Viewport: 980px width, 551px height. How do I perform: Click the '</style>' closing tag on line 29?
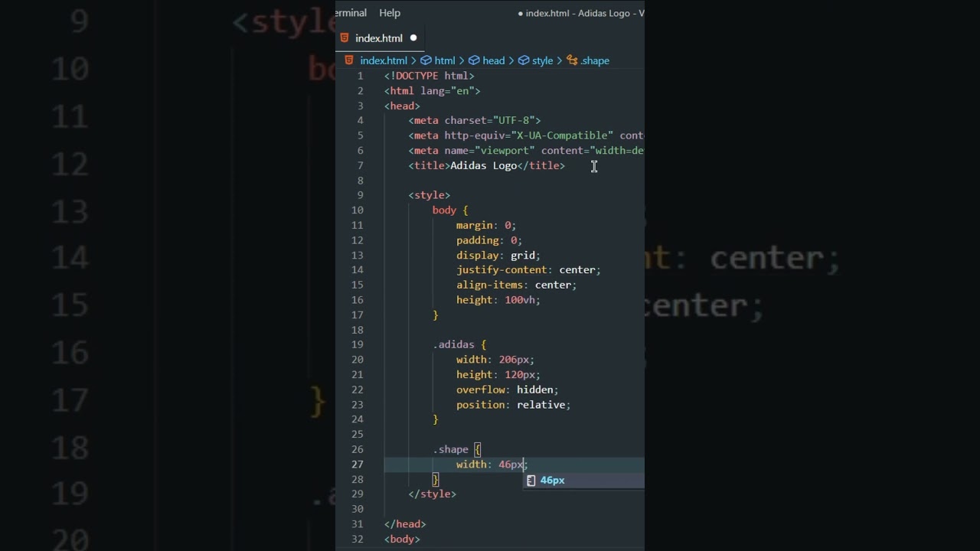pos(433,494)
